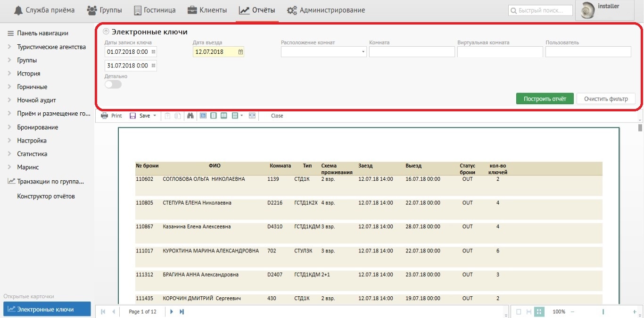
Task: Click the full screen view icon
Action: [252, 116]
